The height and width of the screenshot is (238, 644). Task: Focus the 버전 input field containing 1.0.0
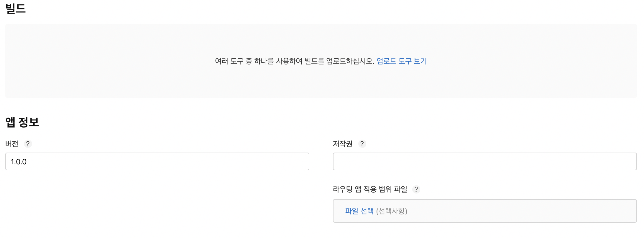tap(157, 161)
